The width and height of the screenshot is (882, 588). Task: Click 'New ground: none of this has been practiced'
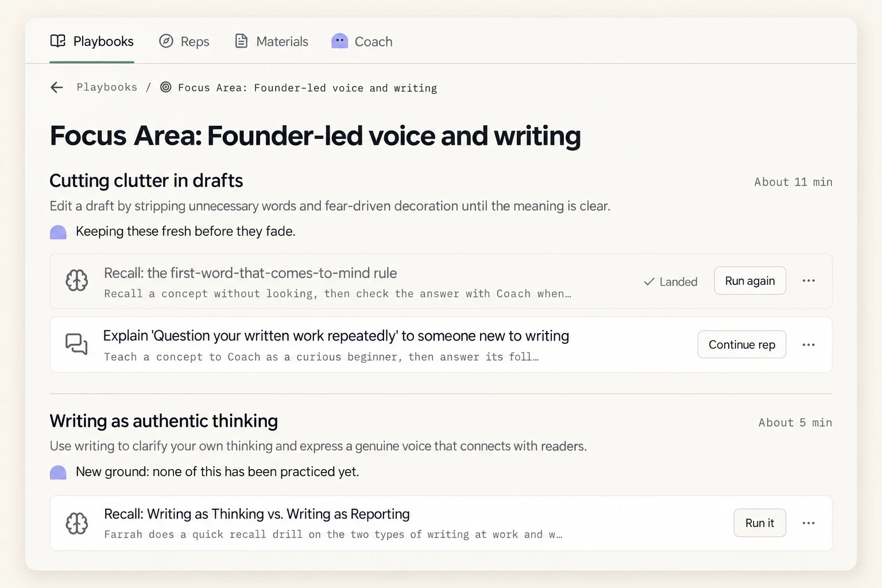pos(218,472)
